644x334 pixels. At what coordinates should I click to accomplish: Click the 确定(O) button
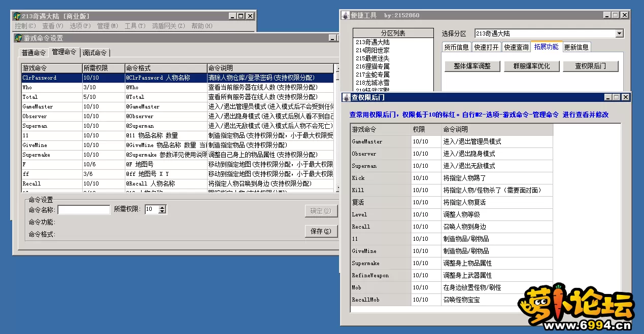[321, 211]
